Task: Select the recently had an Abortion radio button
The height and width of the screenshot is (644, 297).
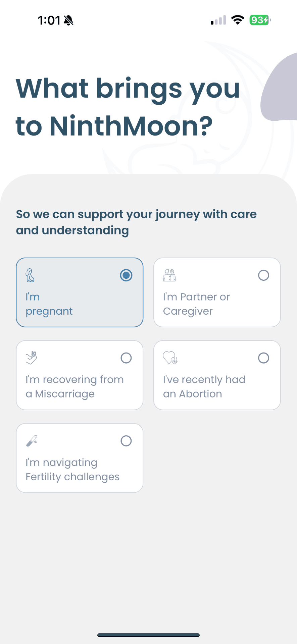Action: pyautogui.click(x=263, y=358)
